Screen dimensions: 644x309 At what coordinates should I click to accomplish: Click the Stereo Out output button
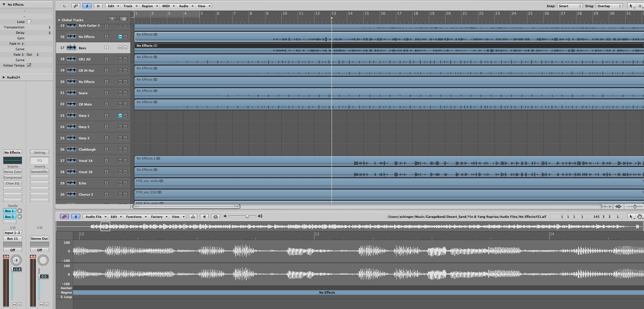pos(39,238)
